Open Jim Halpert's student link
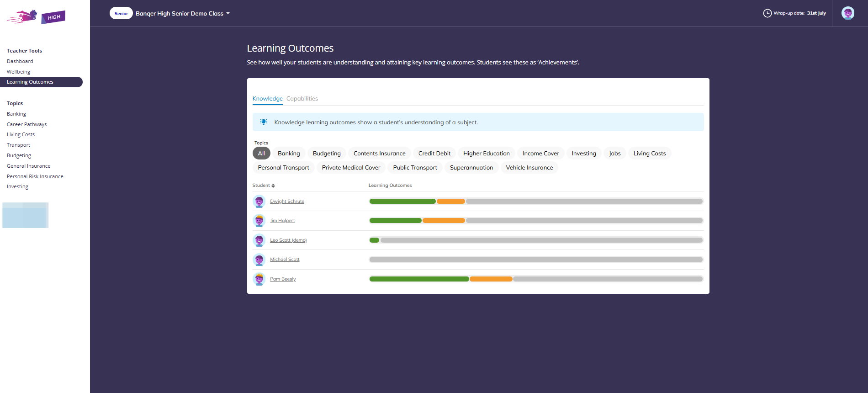 (x=282, y=221)
